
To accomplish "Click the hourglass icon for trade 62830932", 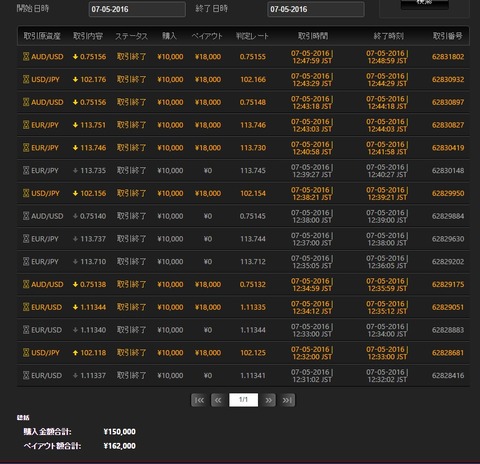I will tap(26, 79).
